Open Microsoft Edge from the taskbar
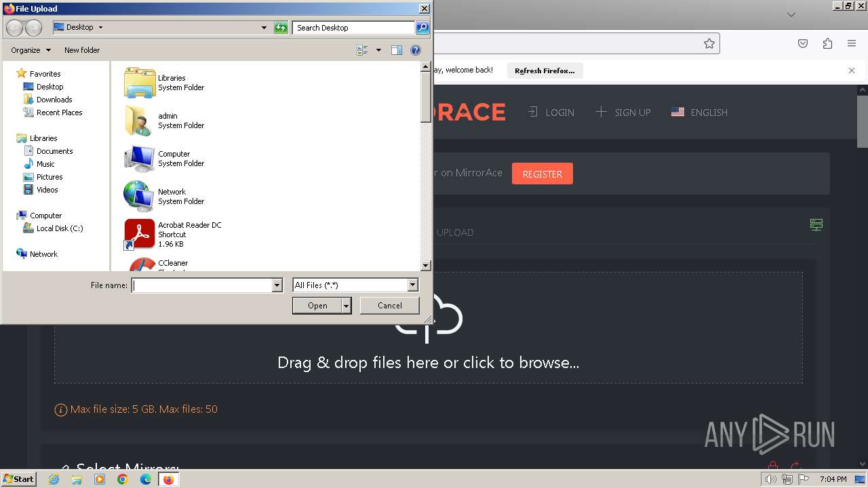This screenshot has height=488, width=868. pos(146,479)
